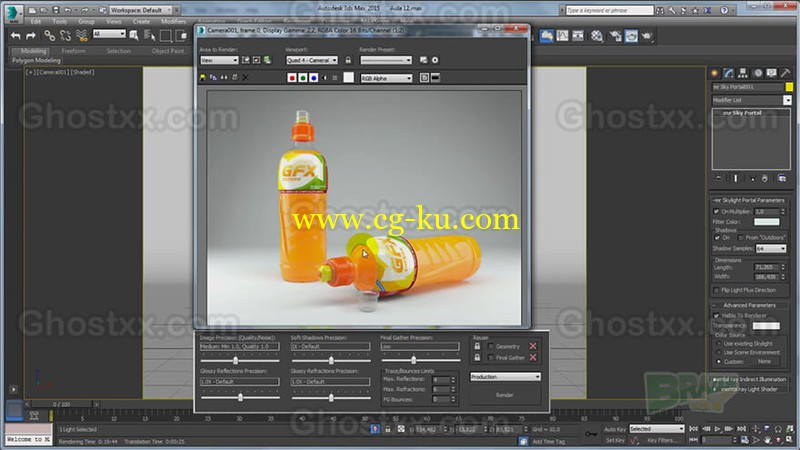Toggle the On Multiplier checkbox
The height and width of the screenshot is (450, 800).
tap(716, 211)
